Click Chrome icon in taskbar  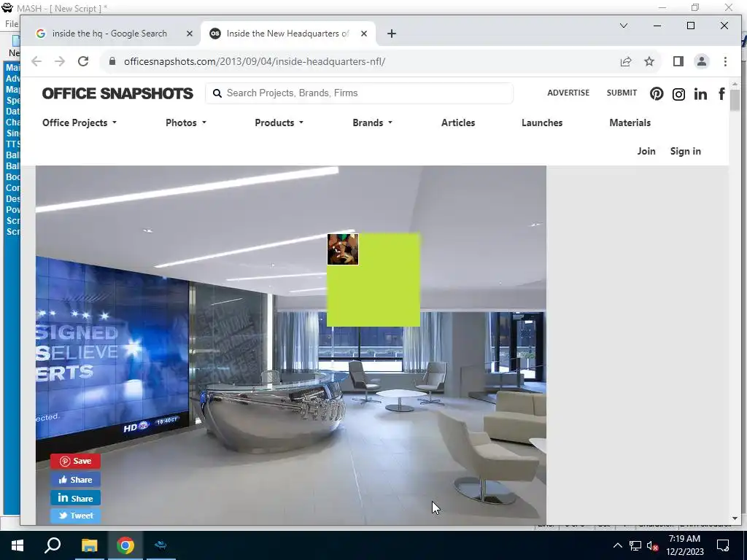click(x=125, y=545)
